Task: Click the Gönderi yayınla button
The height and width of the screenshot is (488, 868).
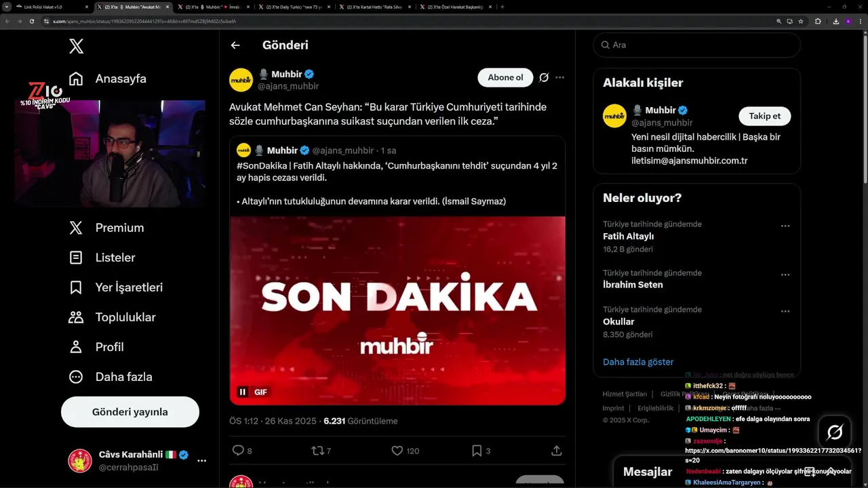Action: click(x=130, y=412)
